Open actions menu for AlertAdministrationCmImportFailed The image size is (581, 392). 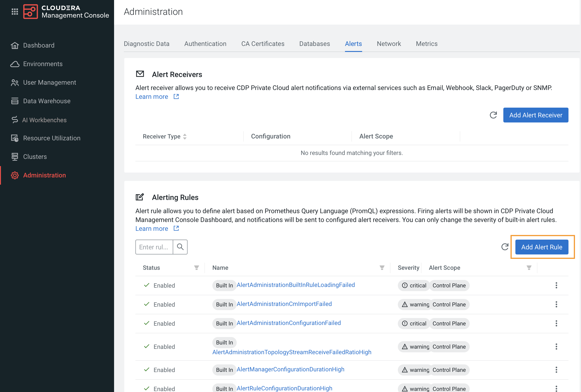pos(556,304)
